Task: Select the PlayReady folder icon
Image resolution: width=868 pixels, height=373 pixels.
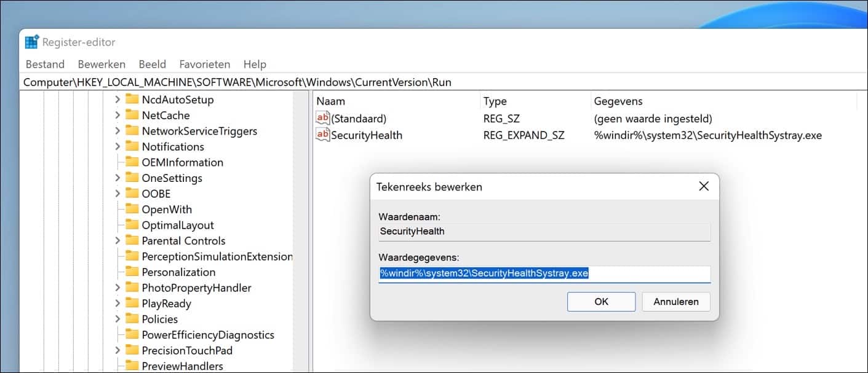Action: [x=133, y=303]
